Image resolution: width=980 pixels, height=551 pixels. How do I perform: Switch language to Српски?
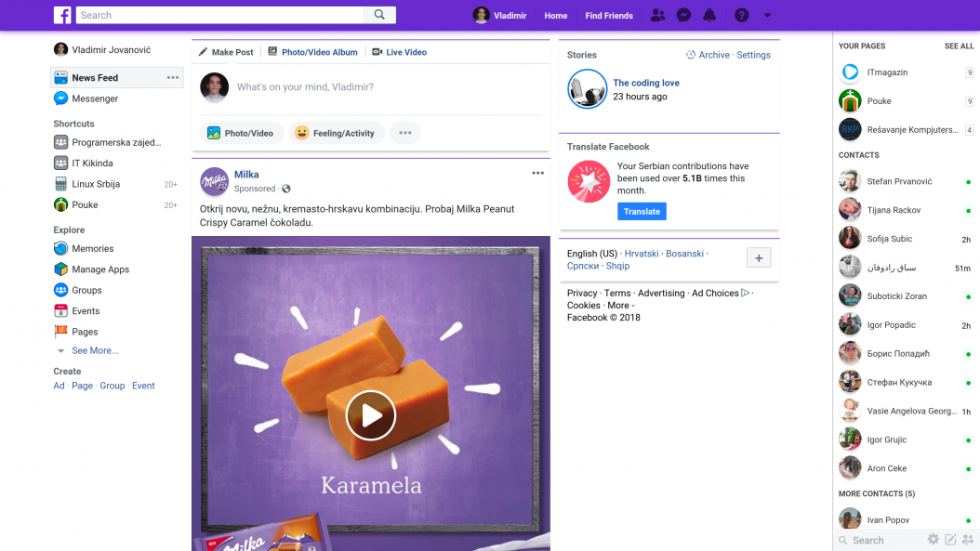pyautogui.click(x=582, y=266)
